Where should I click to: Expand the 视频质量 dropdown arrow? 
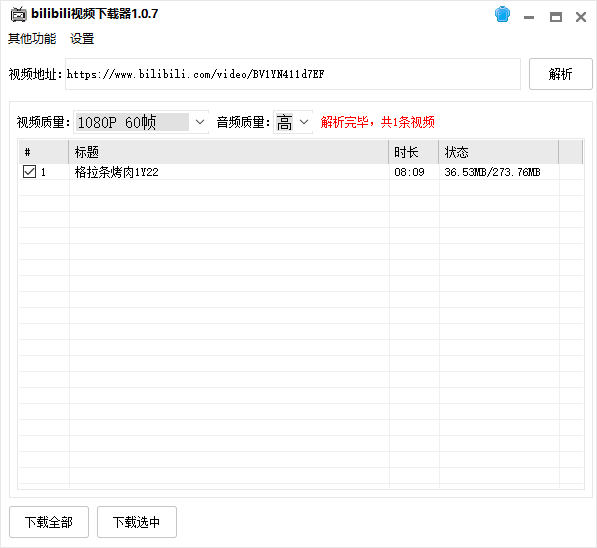click(x=200, y=122)
